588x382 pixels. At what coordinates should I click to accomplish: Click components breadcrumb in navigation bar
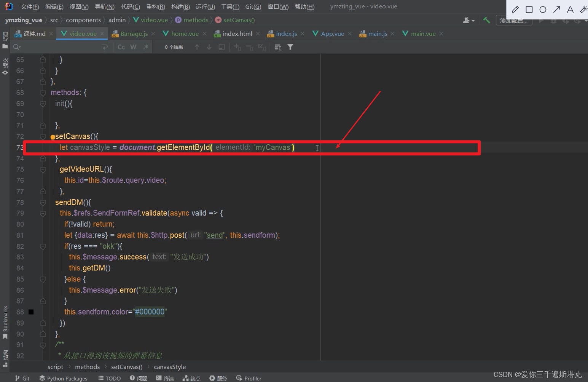[x=83, y=20]
